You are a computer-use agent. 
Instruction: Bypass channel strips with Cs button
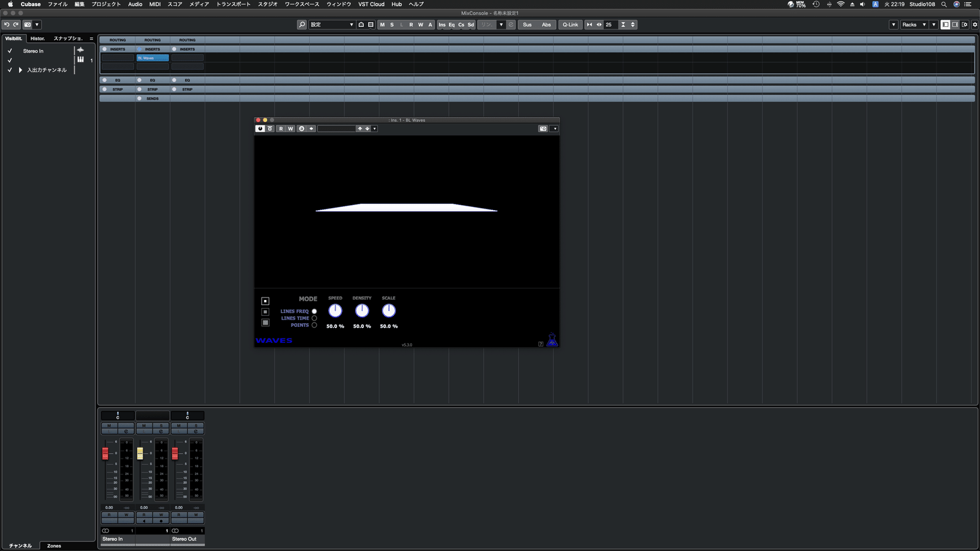(x=461, y=24)
